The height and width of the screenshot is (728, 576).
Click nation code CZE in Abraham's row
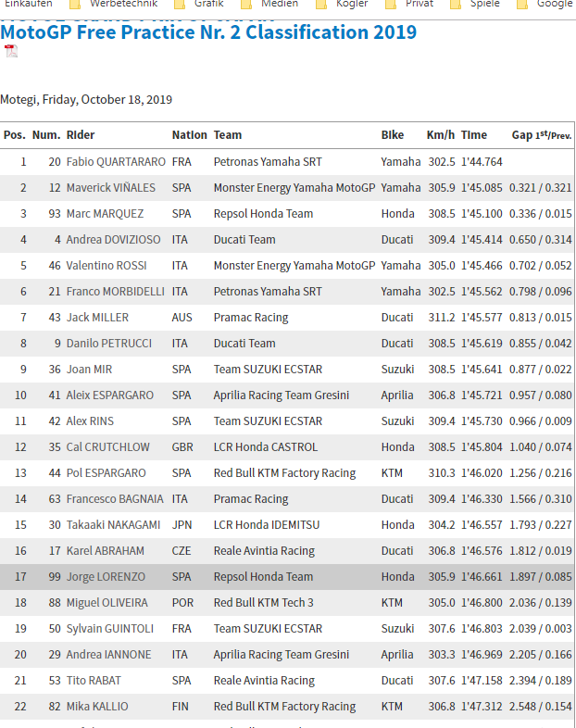coord(182,551)
